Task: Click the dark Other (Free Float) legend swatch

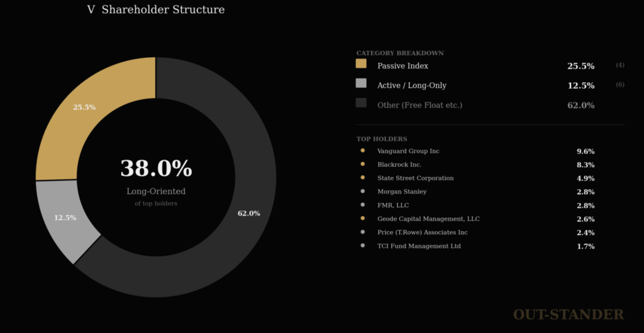Action: pyautogui.click(x=361, y=102)
